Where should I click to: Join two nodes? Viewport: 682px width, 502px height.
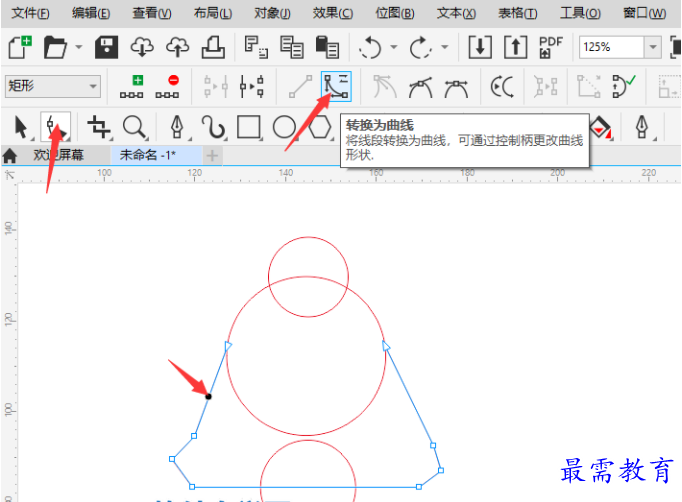point(216,86)
